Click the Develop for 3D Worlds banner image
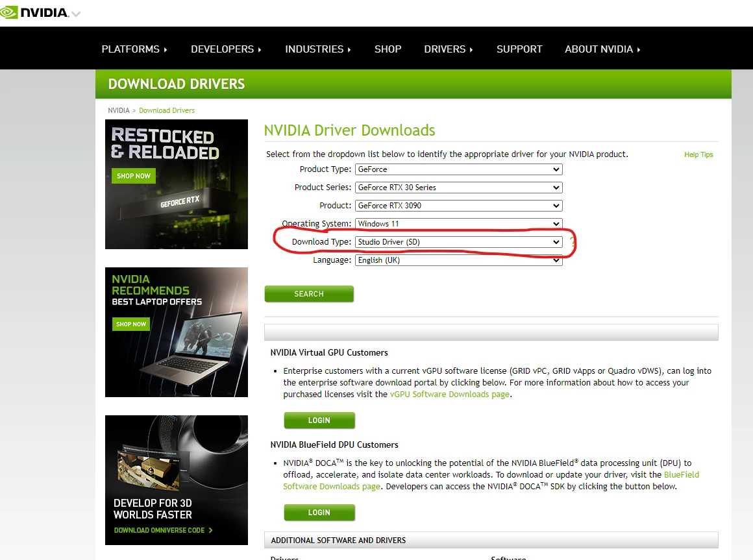753x560 pixels. pyautogui.click(x=177, y=480)
